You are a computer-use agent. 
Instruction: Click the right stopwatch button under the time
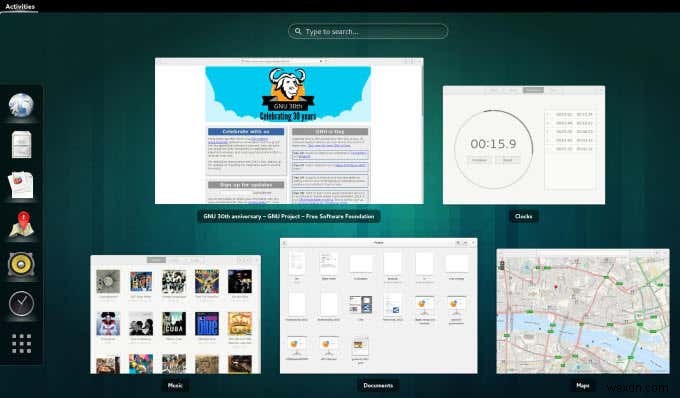[x=508, y=160]
